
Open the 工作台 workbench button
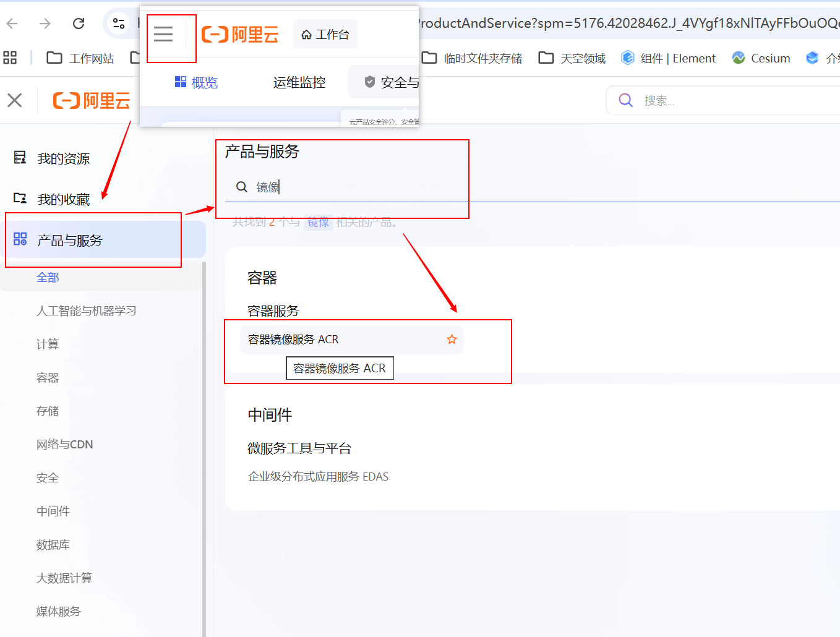click(325, 35)
